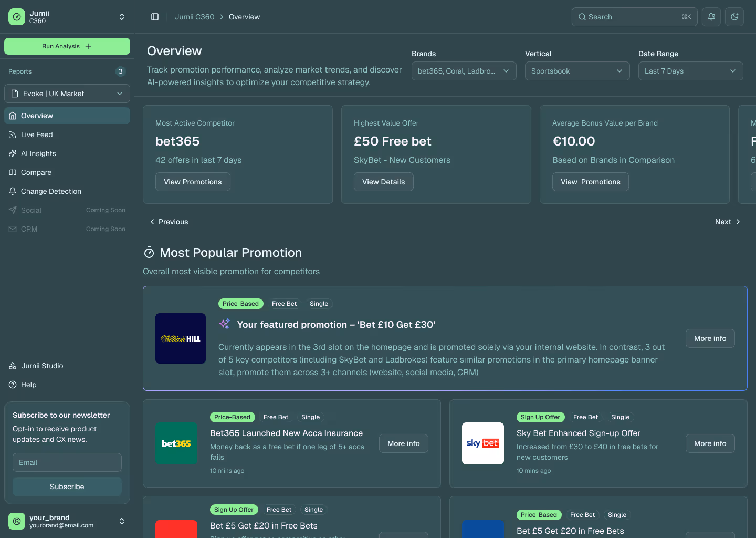Open Jurnii Studio link
This screenshot has height=538, width=756.
coord(67,366)
